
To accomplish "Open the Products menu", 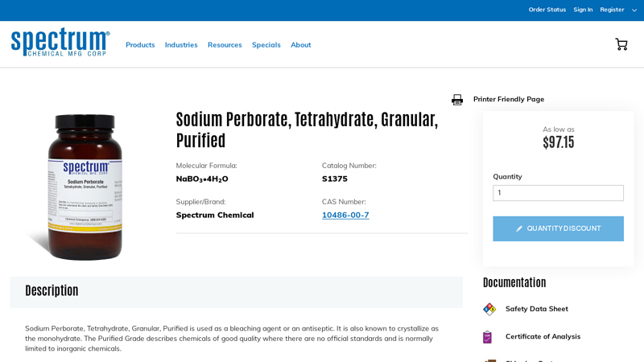I will coord(140,45).
